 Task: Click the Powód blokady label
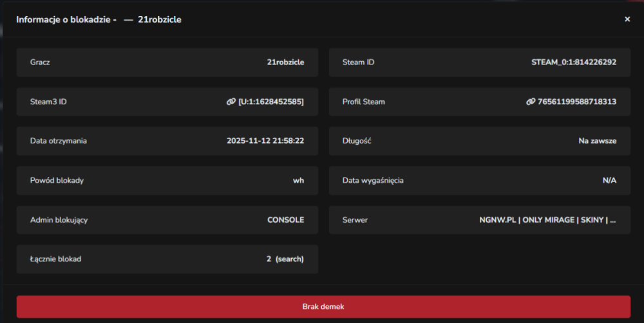pos(57,180)
